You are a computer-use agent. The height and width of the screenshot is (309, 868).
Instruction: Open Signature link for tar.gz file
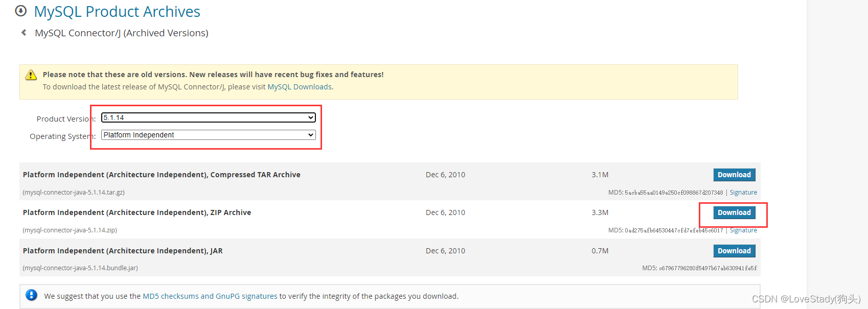point(743,193)
